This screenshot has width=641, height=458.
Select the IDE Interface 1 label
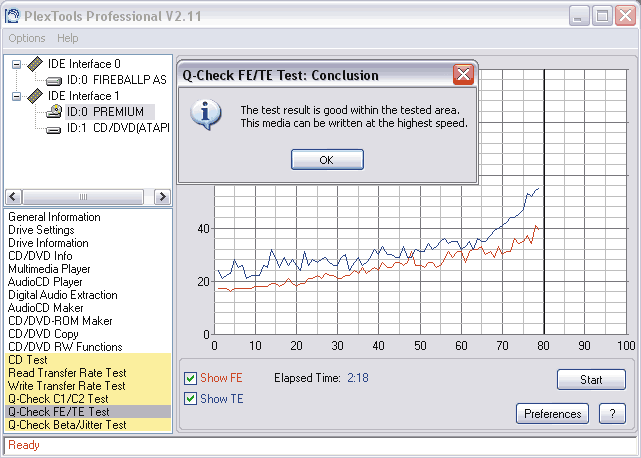pos(84,96)
